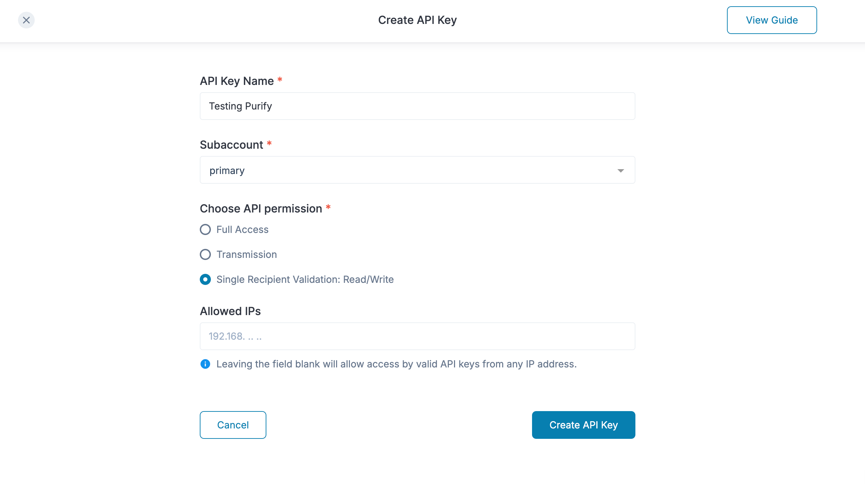
Task: Select the Full Access radio button
Action: [x=205, y=229]
